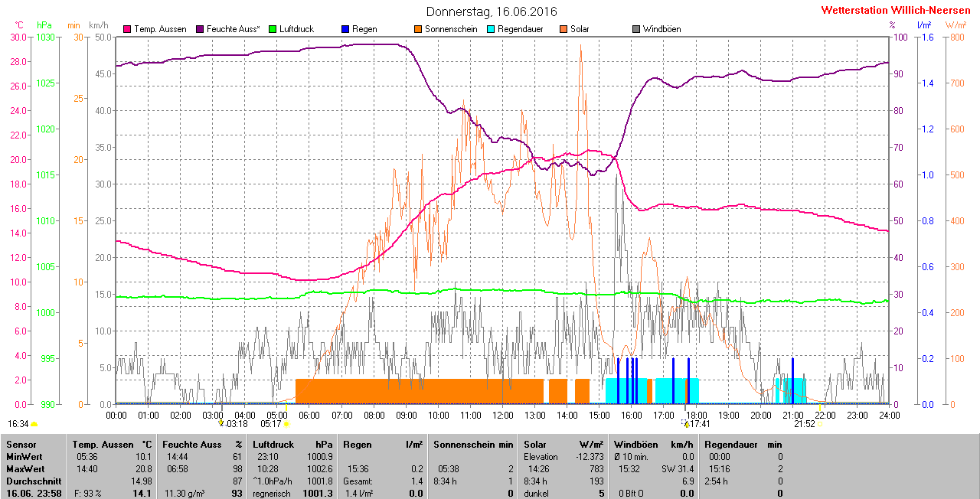Click the Sonnenschein legend label
980x499 pixels.
450,29
